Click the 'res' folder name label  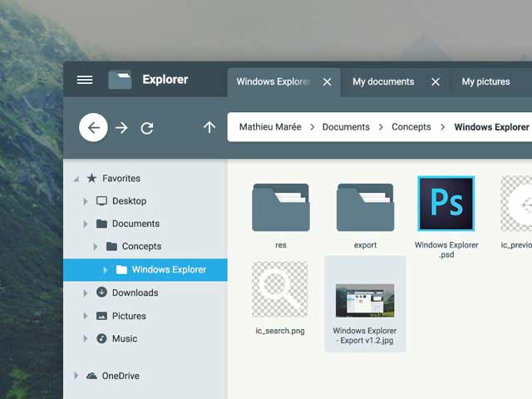(x=281, y=245)
